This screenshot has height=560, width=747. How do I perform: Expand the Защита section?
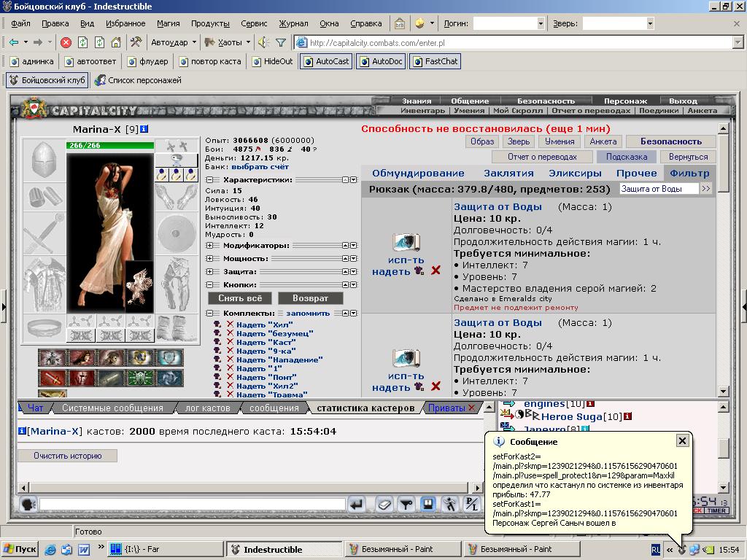point(209,272)
